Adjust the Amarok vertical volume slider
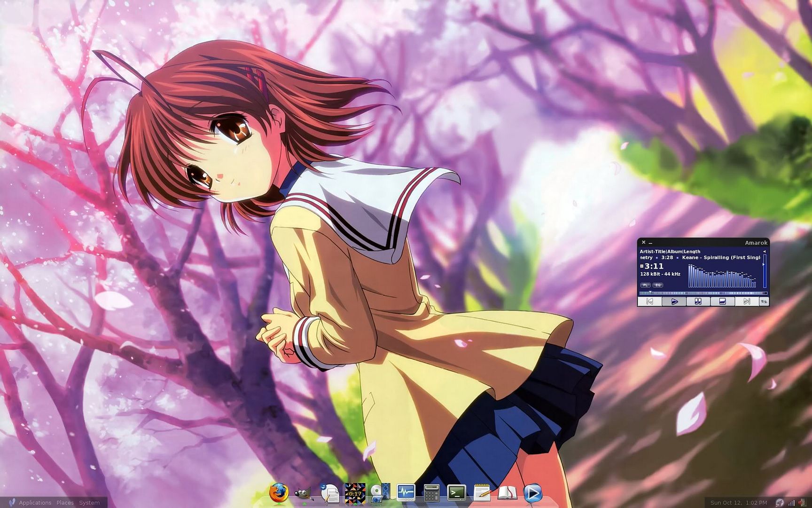The image size is (812, 508). (765, 271)
